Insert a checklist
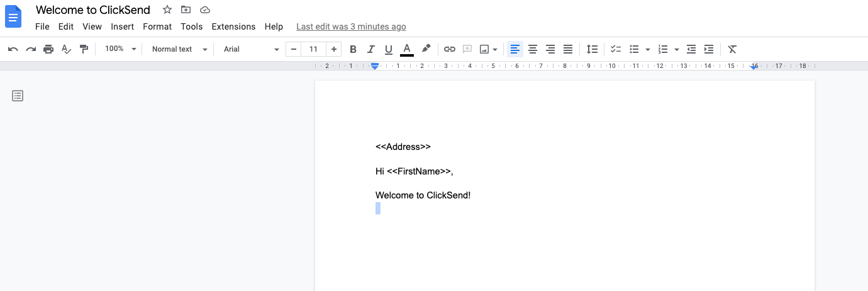 616,49
